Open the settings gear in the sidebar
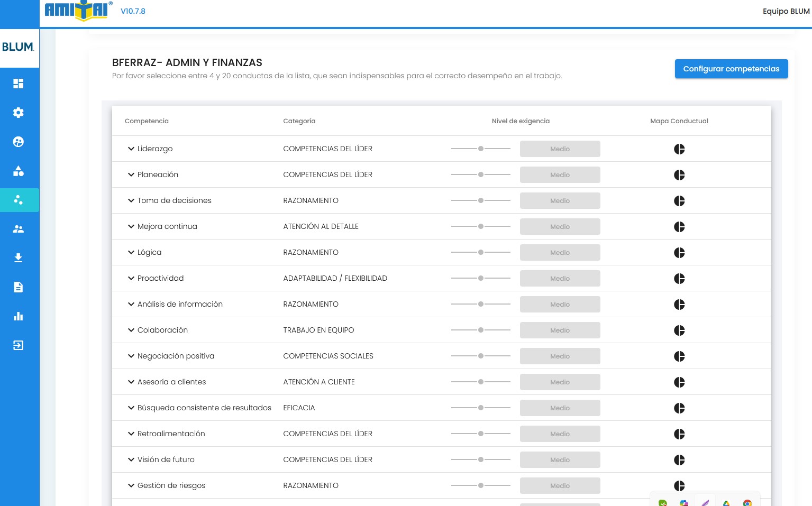 pyautogui.click(x=19, y=113)
